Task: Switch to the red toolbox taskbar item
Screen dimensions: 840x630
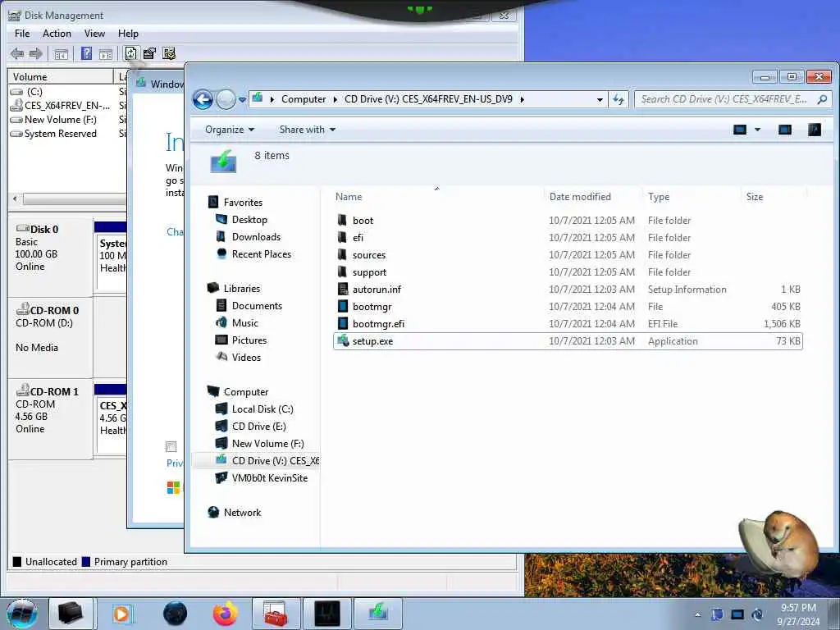Action: pos(276,614)
